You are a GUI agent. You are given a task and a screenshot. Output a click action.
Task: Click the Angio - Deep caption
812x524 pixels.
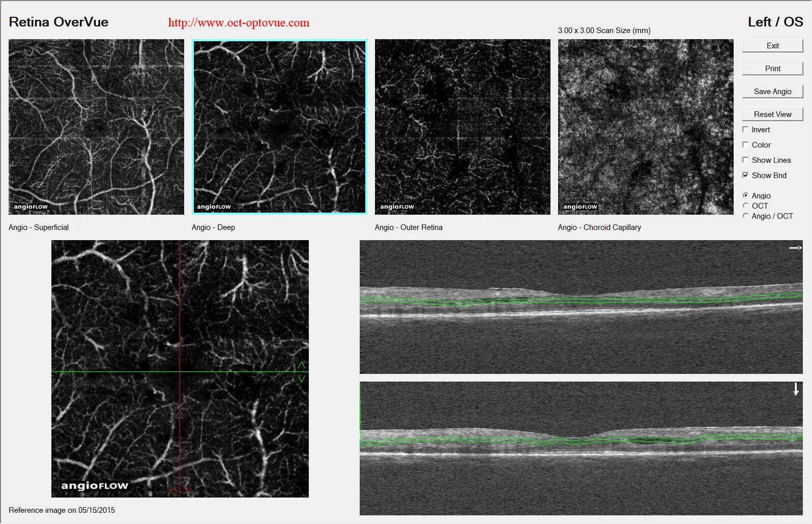(x=213, y=227)
